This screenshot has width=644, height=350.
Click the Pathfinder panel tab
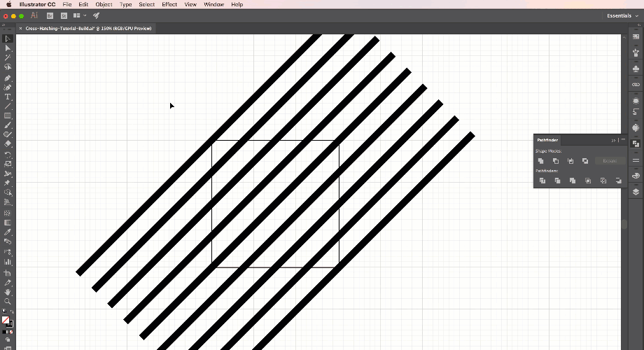click(x=547, y=140)
